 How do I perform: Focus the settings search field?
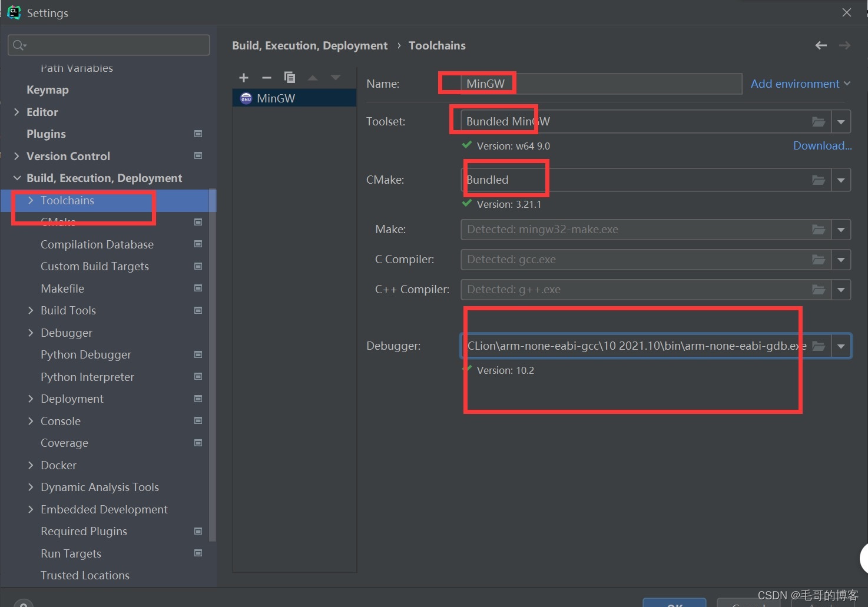point(109,45)
